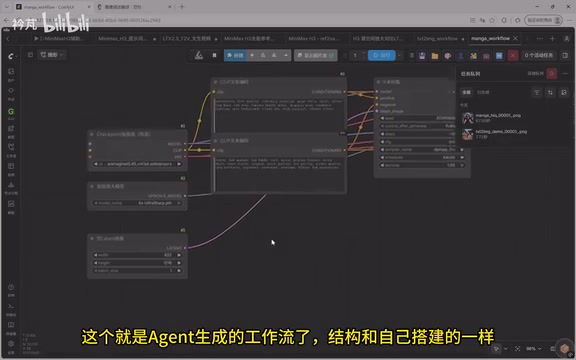Switch to the manga_workflow tab
Viewport: 576px width, 360px height.
(x=490, y=38)
